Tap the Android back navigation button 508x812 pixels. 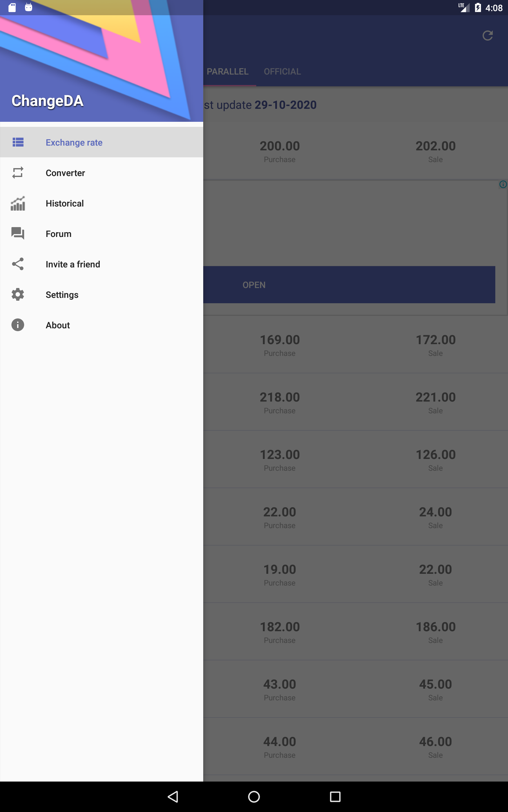point(173,796)
